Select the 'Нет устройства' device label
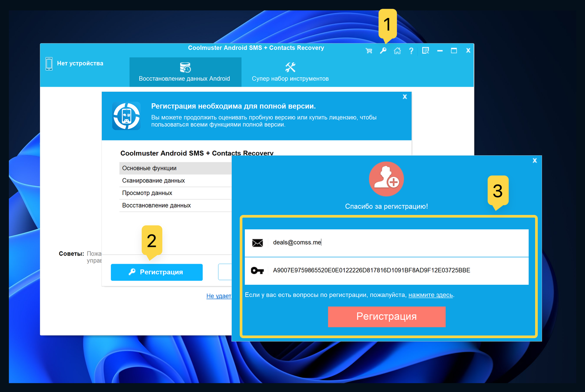Screen dimensions: 585x392 pos(80,63)
